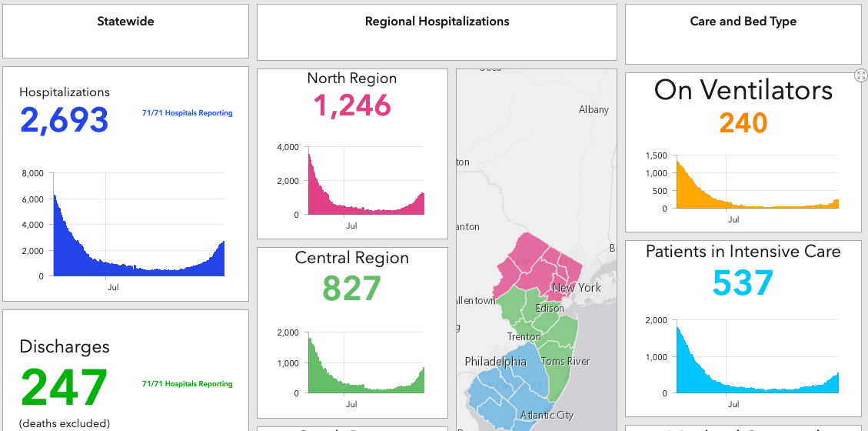Click the 2,693 hospitalizations number

[x=65, y=120]
